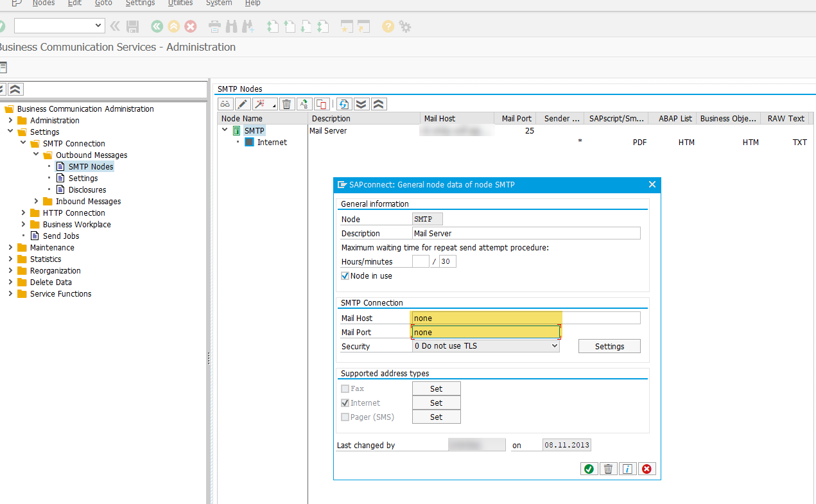
Task: Delete the node using the dialog trash icon
Action: (x=608, y=469)
